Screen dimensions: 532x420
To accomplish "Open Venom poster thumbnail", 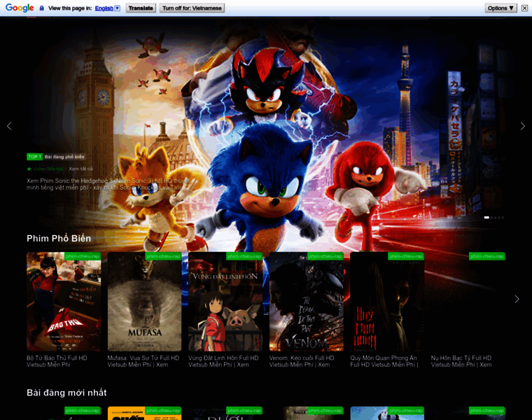I will 307,302.
